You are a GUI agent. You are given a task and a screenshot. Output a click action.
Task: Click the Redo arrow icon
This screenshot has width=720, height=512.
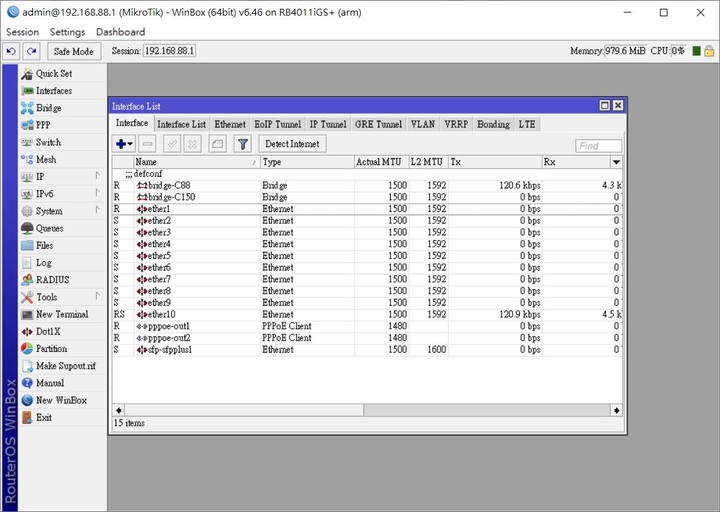click(x=32, y=51)
